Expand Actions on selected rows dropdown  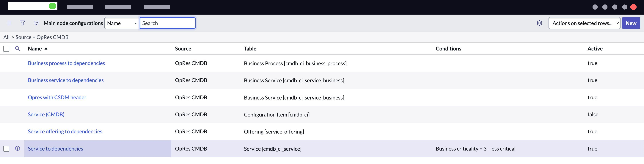(x=584, y=23)
